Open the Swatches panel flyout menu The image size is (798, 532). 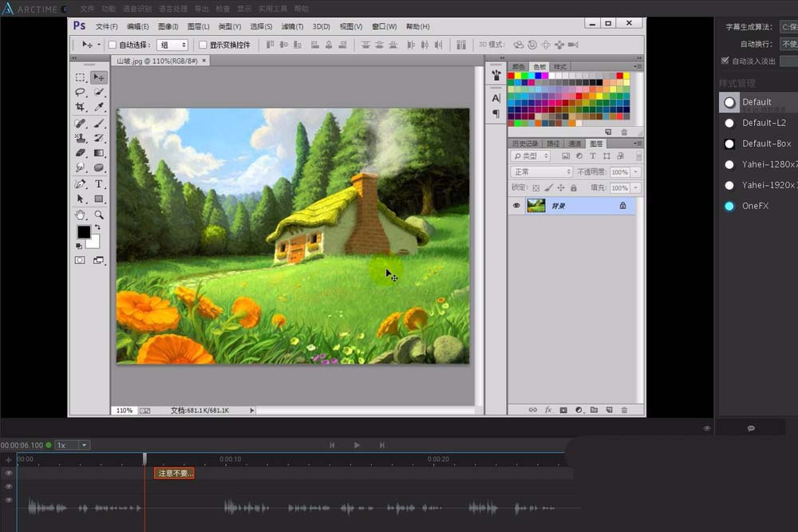coord(637,67)
